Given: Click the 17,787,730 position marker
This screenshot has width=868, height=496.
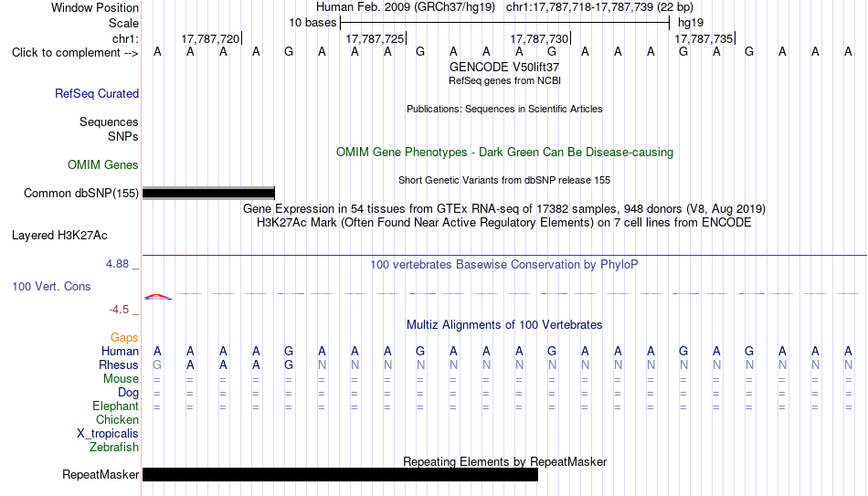Looking at the screenshot, I should click(540, 38).
